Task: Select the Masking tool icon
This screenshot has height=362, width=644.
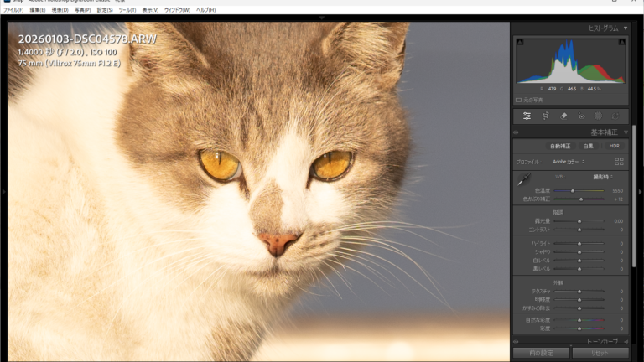Action: [x=598, y=116]
